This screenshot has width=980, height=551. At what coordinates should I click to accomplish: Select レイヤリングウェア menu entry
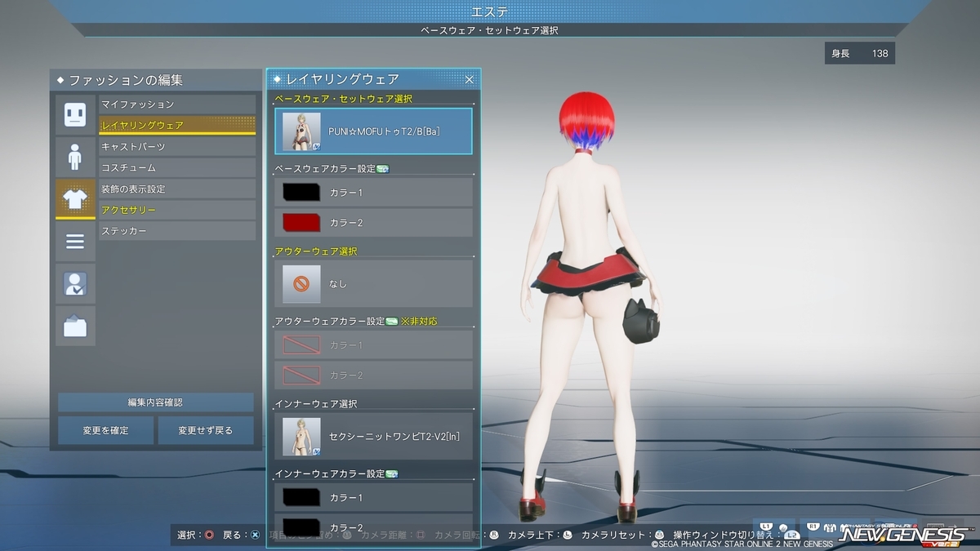tap(177, 126)
